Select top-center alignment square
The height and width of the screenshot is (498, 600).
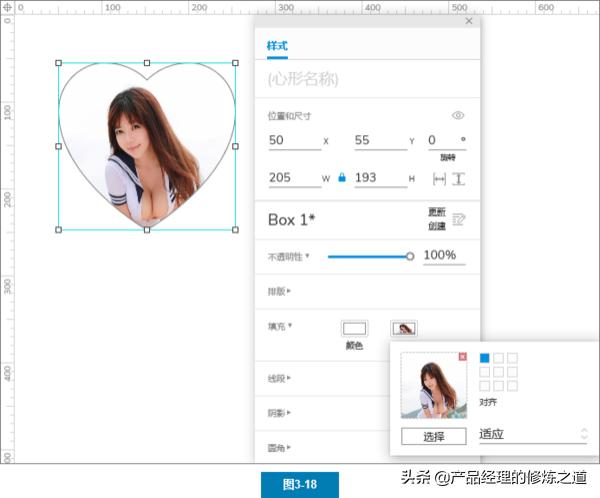coord(498,358)
